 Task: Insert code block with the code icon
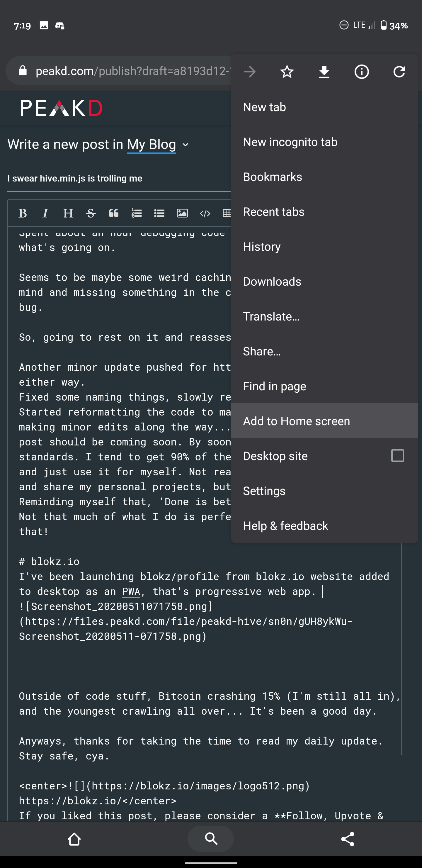(x=205, y=213)
